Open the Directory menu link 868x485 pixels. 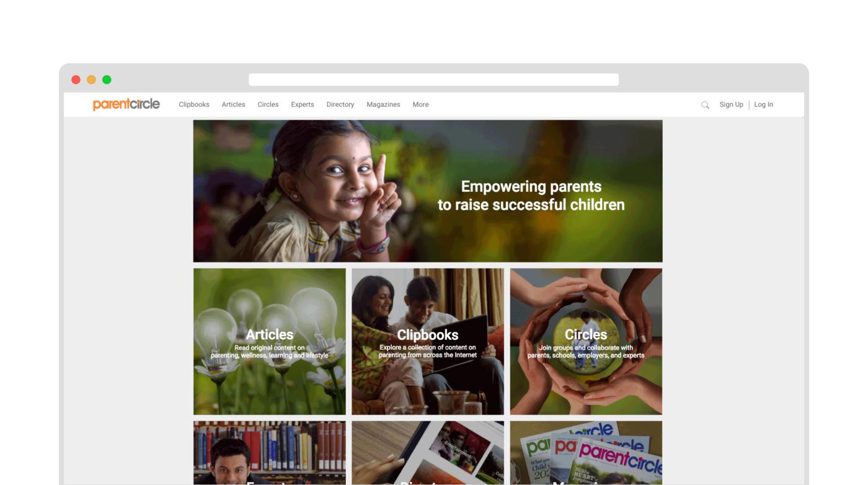[340, 104]
